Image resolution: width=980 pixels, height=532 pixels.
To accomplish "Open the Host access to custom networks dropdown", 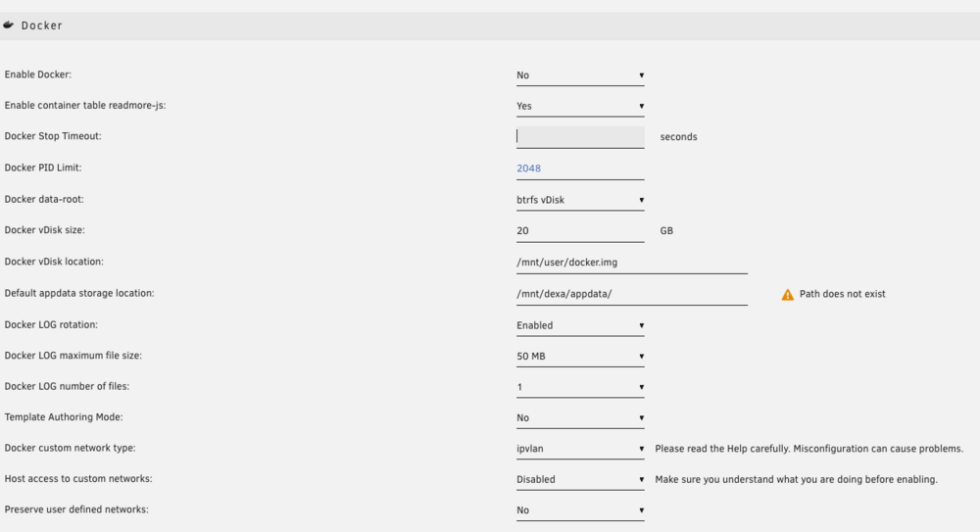I will point(580,479).
